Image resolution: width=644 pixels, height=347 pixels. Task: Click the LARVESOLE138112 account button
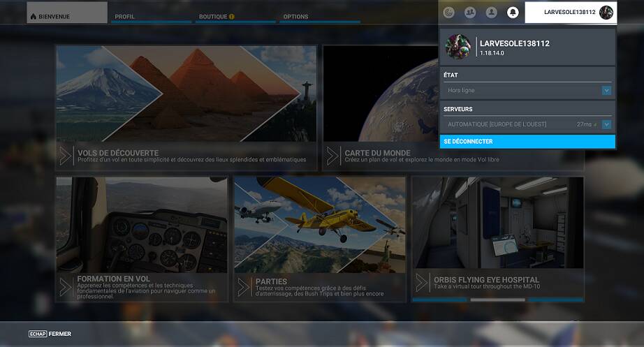pyautogui.click(x=571, y=13)
